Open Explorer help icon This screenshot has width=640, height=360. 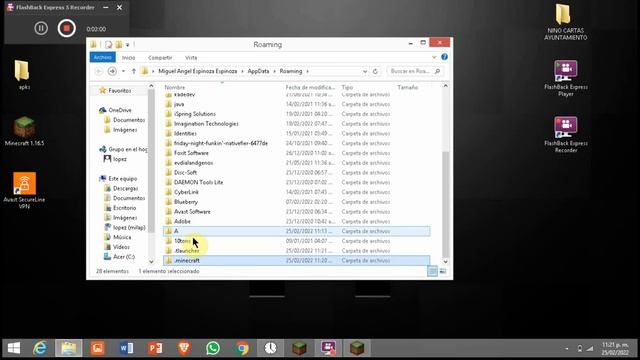(x=444, y=57)
